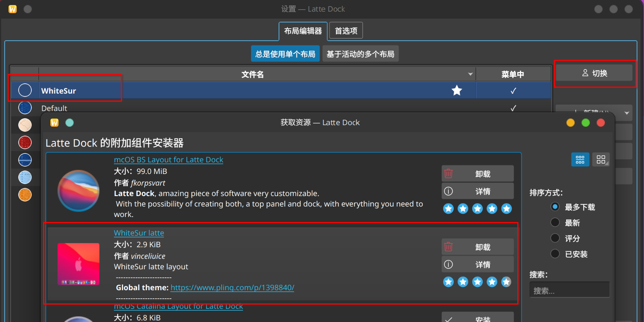Select the Default layout row name
The height and width of the screenshot is (322, 644).
click(54, 108)
